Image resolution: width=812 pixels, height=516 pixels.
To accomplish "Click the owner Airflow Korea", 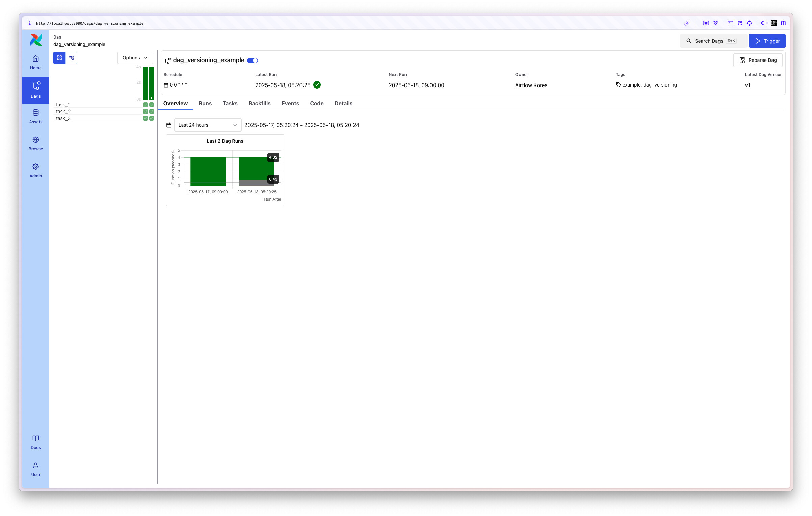I will click(x=531, y=85).
